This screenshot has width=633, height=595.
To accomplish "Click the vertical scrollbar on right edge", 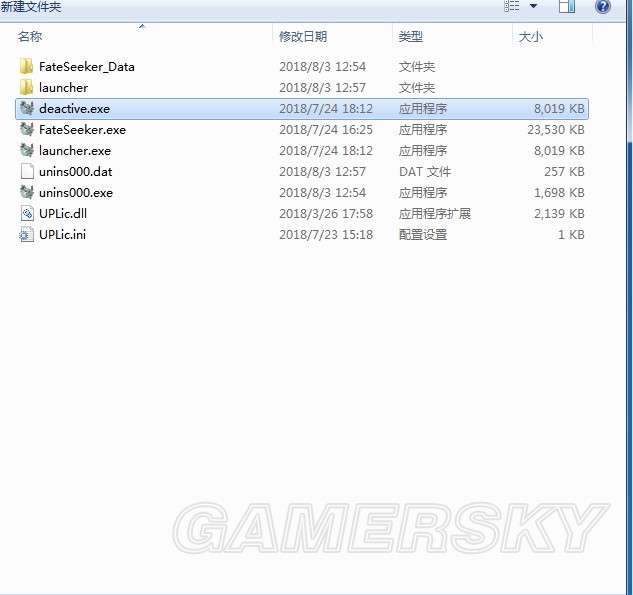I will tap(628, 300).
